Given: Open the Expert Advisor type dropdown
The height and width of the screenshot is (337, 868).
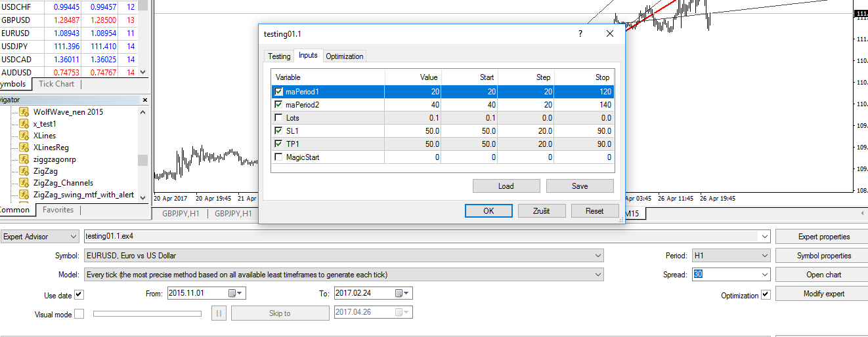Looking at the screenshot, I should pyautogui.click(x=40, y=237).
